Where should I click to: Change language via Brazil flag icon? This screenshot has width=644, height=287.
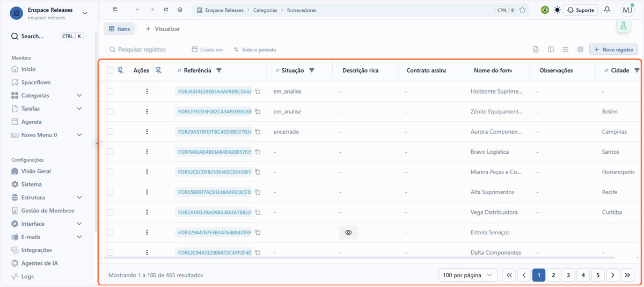[x=545, y=10]
